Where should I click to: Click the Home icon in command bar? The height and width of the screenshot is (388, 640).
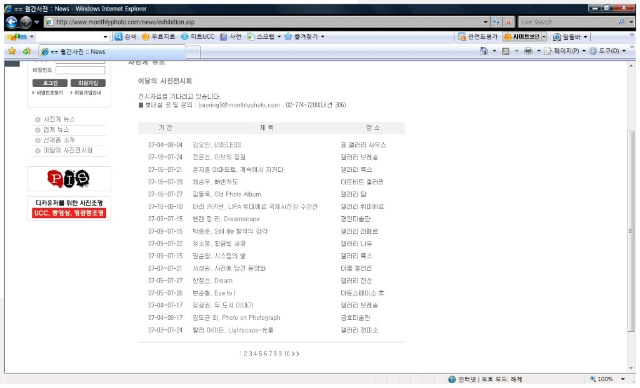pos(484,51)
